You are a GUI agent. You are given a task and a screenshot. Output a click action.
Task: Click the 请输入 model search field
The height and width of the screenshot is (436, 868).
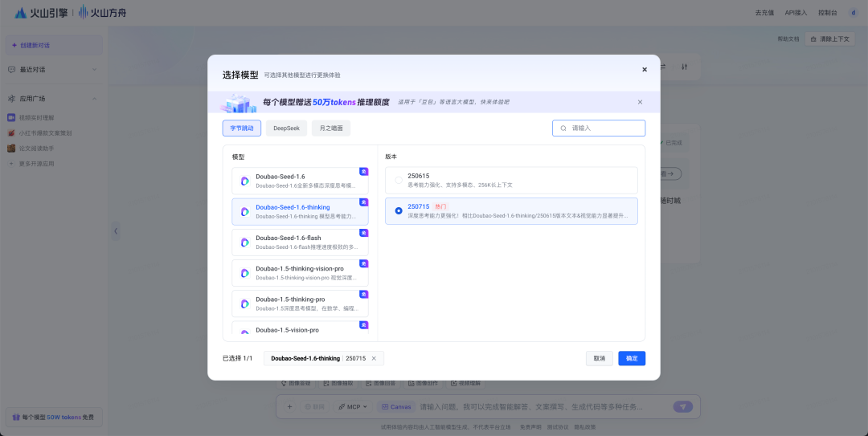[599, 128]
